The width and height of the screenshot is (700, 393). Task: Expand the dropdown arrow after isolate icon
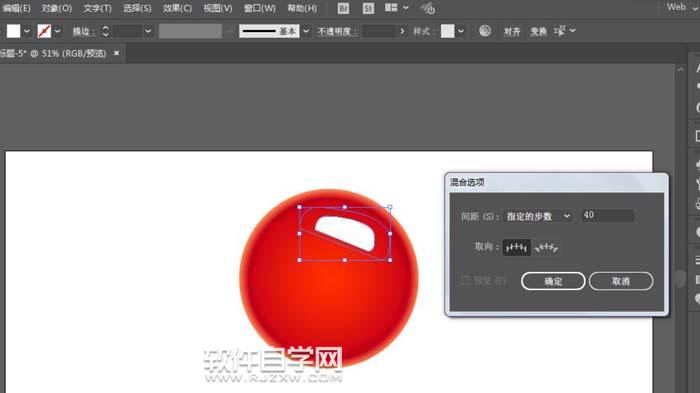(x=573, y=31)
